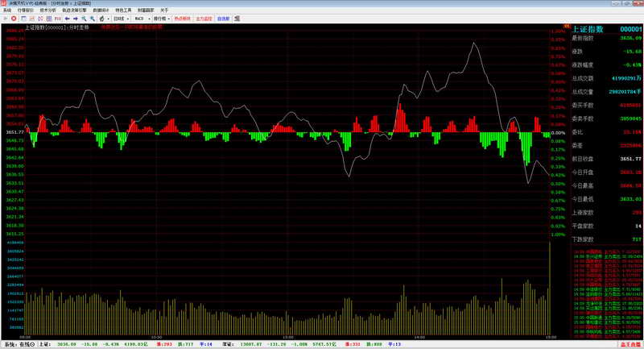Click the zoom-in magnifier toolbar icon
The width and height of the screenshot is (644, 349).
coord(85,19)
